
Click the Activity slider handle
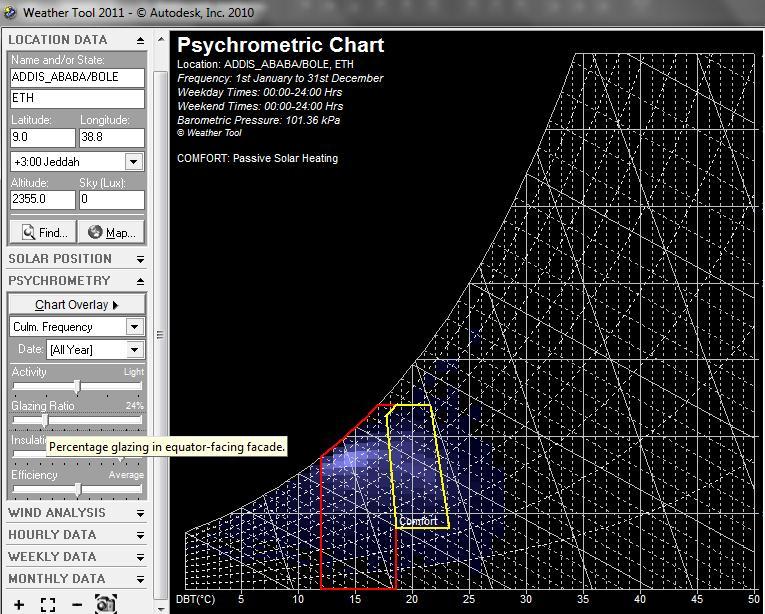tap(77, 387)
